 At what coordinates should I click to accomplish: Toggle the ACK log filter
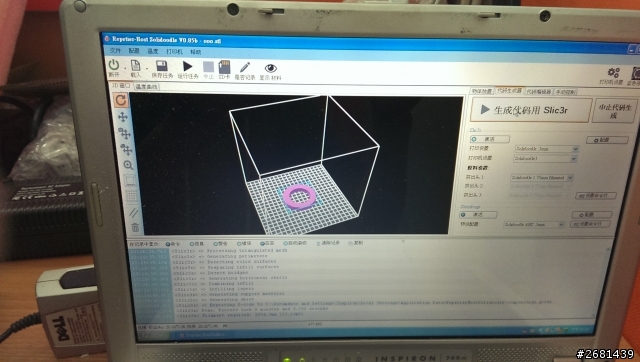pos(267,243)
